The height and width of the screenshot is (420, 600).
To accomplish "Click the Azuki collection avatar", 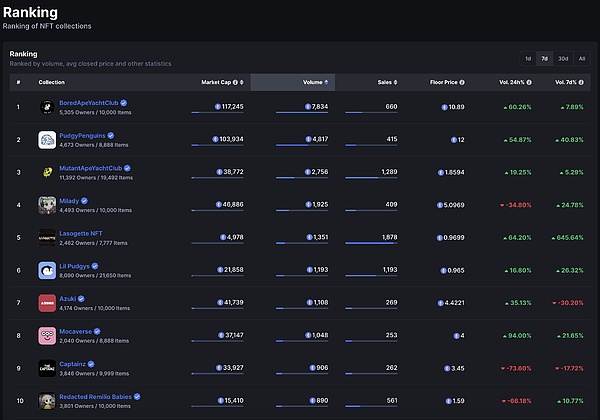I will coord(47,302).
